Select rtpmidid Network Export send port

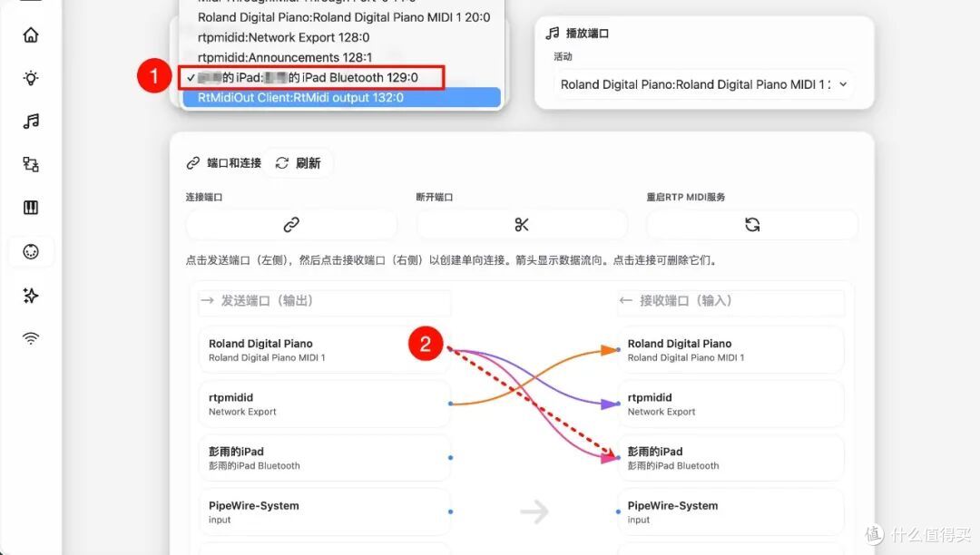coord(324,404)
